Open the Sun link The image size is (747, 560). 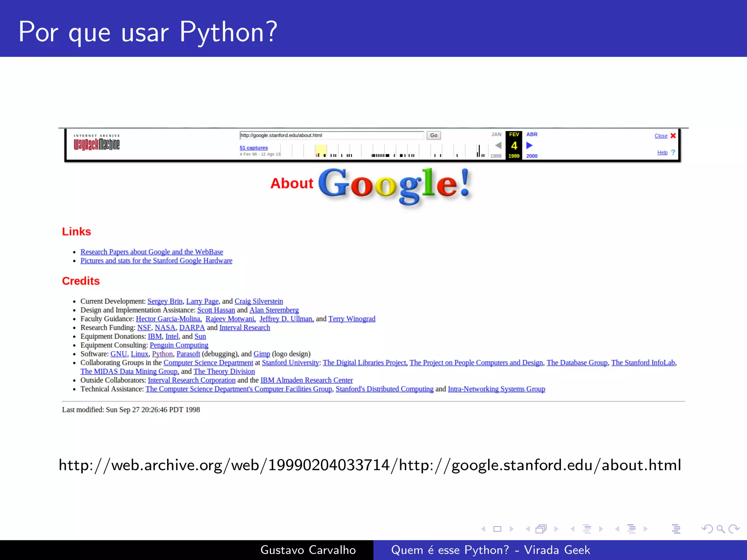tap(200, 336)
